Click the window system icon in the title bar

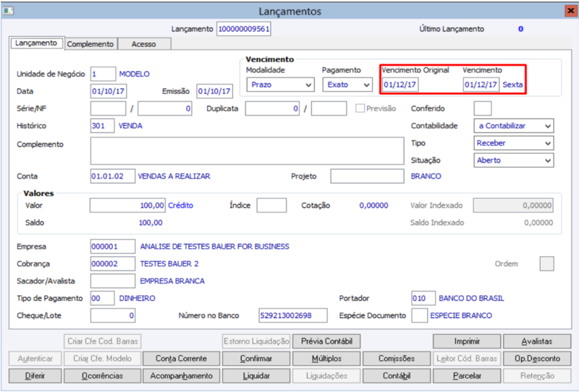(x=8, y=11)
